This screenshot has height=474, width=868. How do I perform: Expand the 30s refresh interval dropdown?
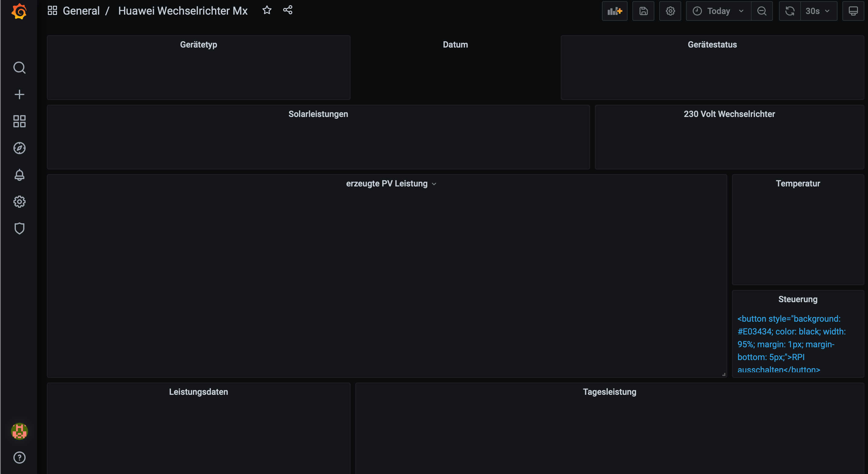pyautogui.click(x=818, y=11)
